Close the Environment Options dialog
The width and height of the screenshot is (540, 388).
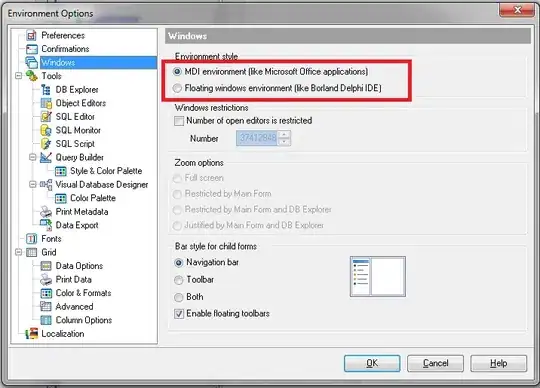[517, 10]
